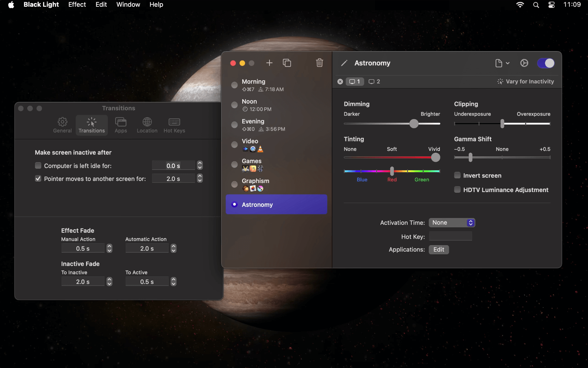Open advanced settings with the gear icon
588x368 pixels.
[524, 63]
